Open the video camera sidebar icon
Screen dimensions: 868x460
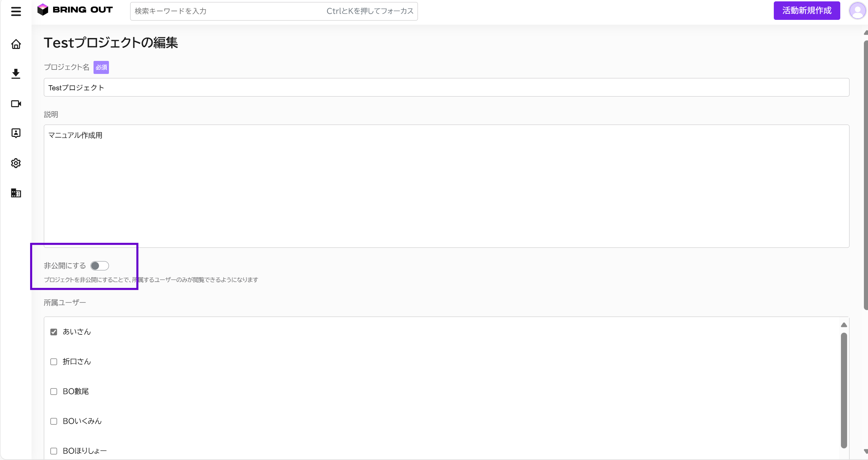(x=16, y=104)
